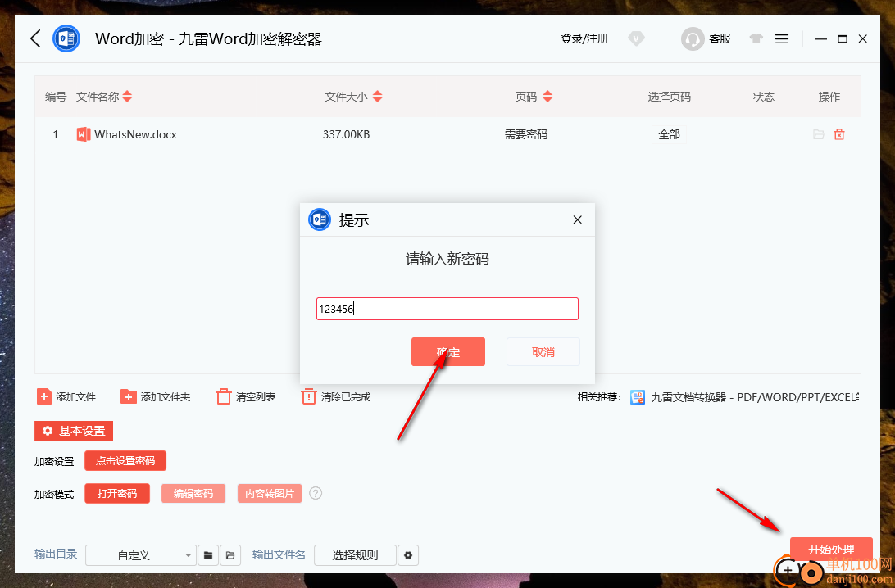Select 打开密码 encryption mode
This screenshot has width=895, height=588.
[117, 493]
